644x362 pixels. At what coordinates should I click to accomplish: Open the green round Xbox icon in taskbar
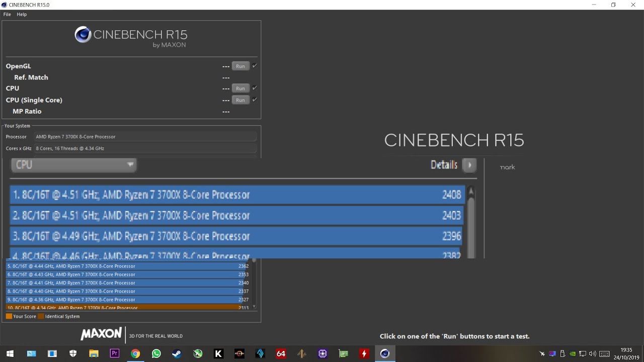coord(198,353)
